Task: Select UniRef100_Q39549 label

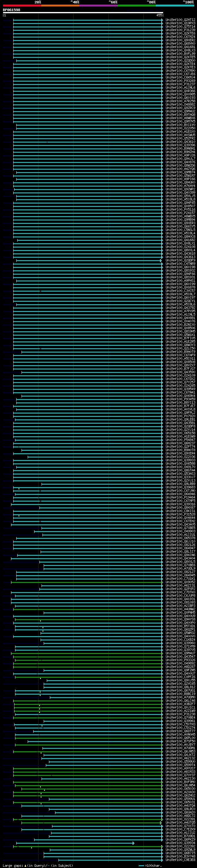Action: click(x=180, y=389)
